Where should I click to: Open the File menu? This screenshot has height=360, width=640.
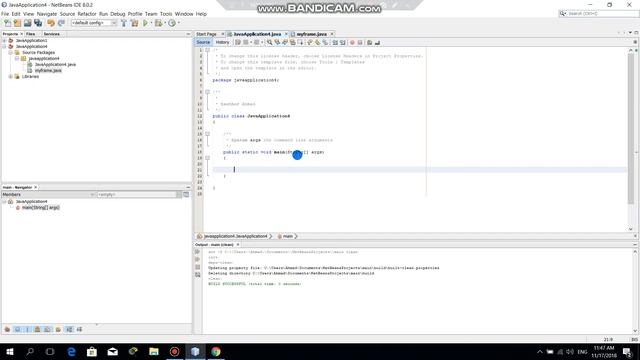tap(5, 14)
